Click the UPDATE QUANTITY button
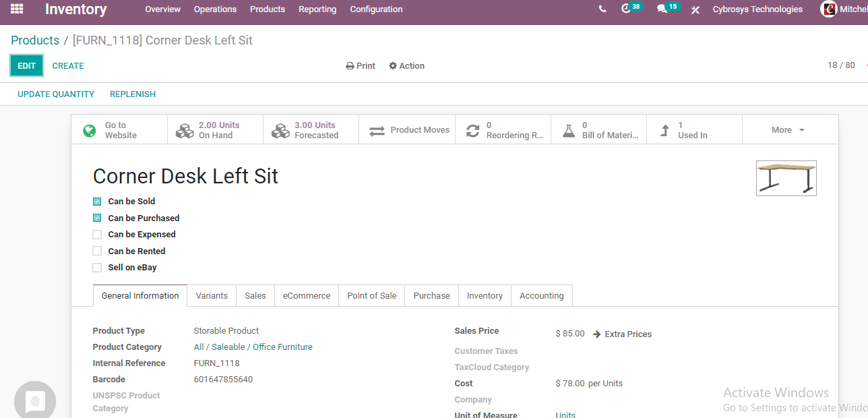The width and height of the screenshot is (868, 418). pos(56,94)
